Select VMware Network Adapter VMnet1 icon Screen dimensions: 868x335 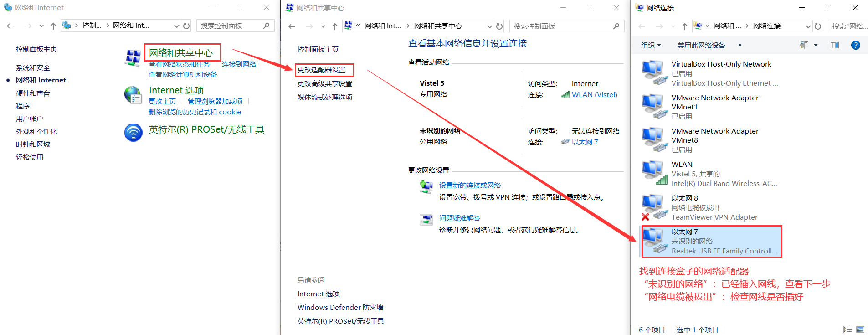tap(654, 106)
